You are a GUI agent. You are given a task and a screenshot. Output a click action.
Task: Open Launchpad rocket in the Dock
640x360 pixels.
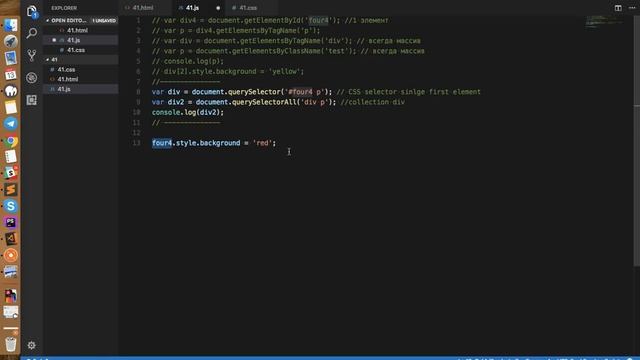pyautogui.click(x=11, y=41)
